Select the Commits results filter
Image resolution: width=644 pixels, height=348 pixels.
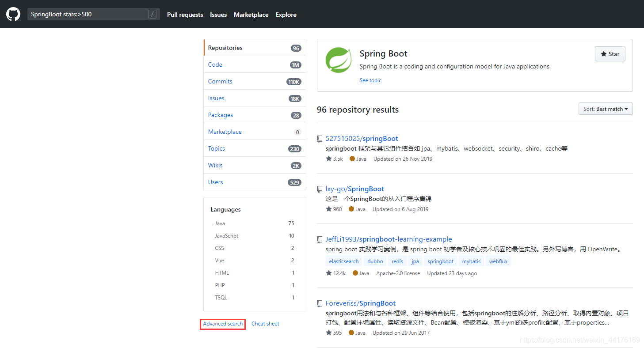[x=255, y=81]
